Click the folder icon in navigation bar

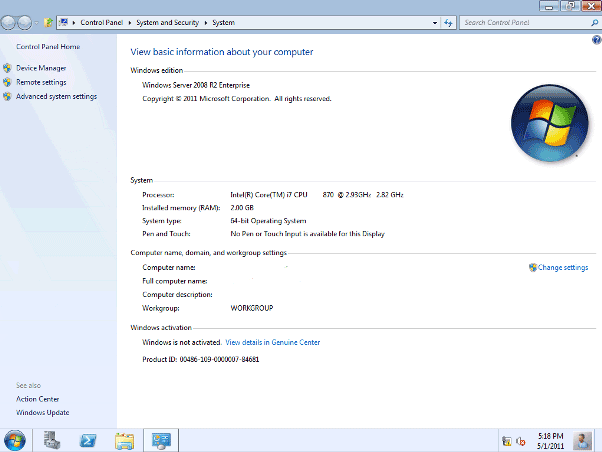48,23
